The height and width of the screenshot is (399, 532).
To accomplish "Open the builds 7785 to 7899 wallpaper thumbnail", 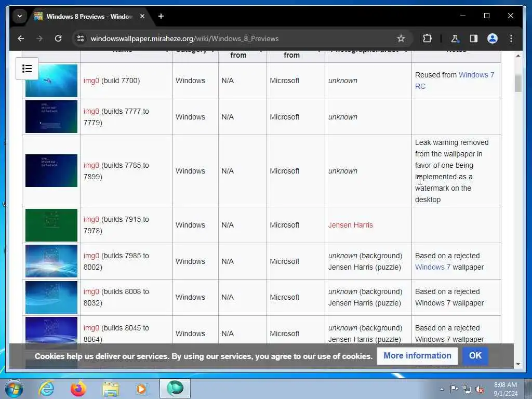I will pos(51,170).
